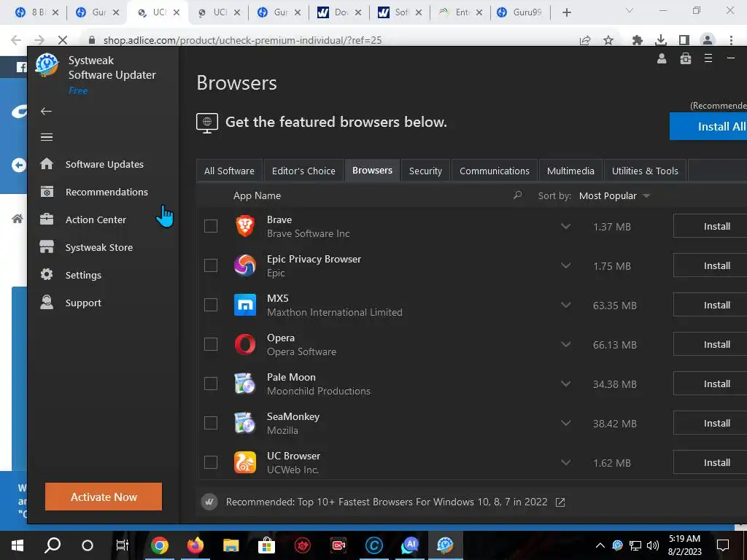Click the Epic Privacy Browser icon

tap(245, 265)
